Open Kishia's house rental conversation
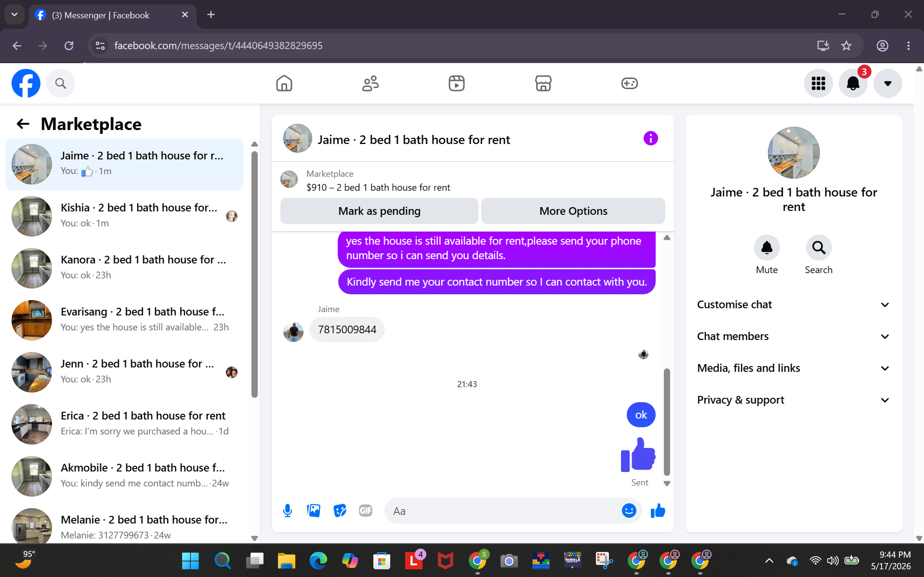 (124, 216)
